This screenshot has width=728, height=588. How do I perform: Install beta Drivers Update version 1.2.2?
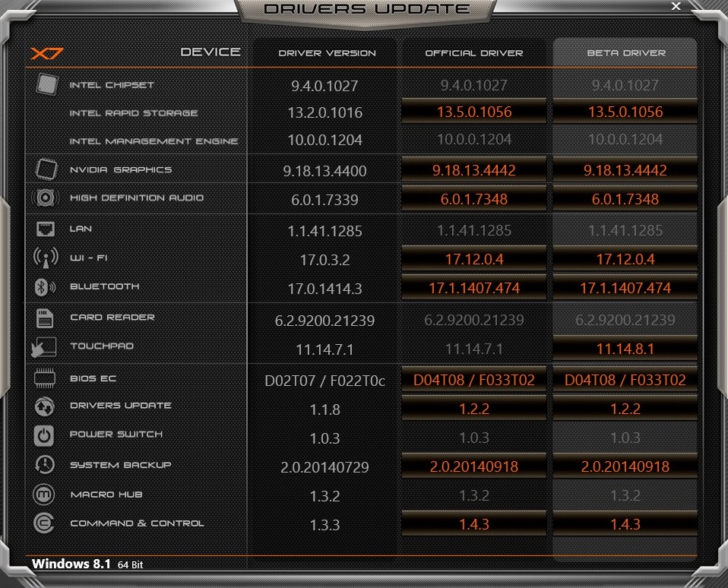(x=625, y=409)
